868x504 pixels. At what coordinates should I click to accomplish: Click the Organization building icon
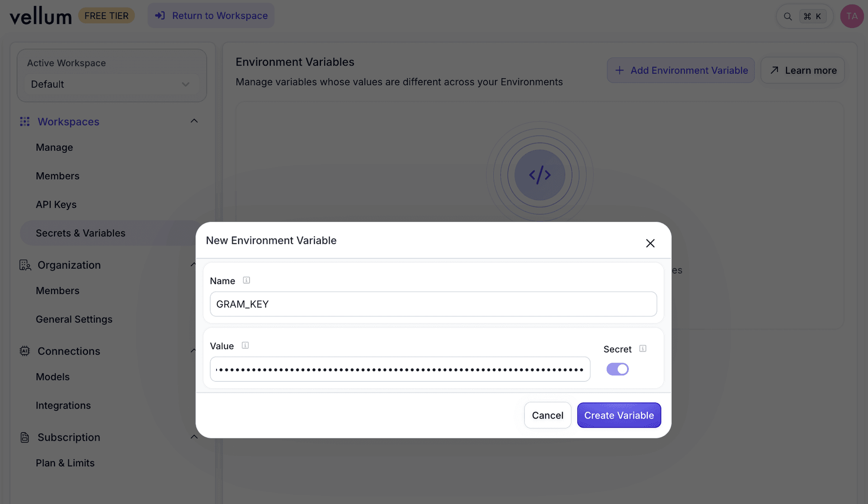point(25,265)
